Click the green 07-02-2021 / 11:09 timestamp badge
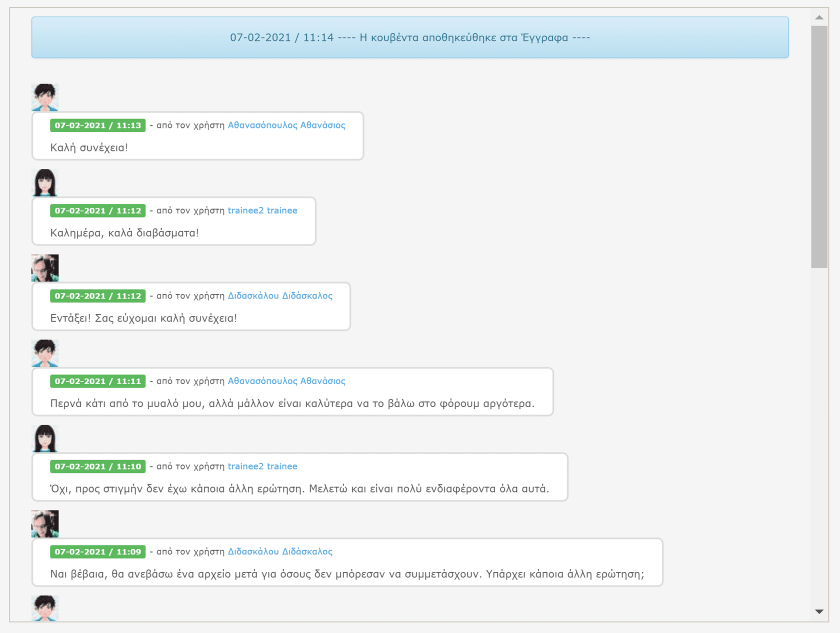The width and height of the screenshot is (840, 633). click(98, 552)
